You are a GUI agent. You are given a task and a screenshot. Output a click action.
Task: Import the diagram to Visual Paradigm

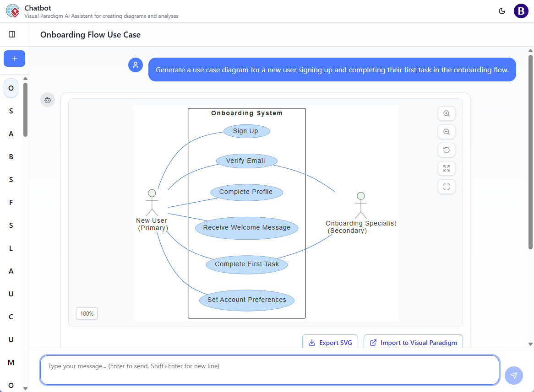[x=413, y=342]
